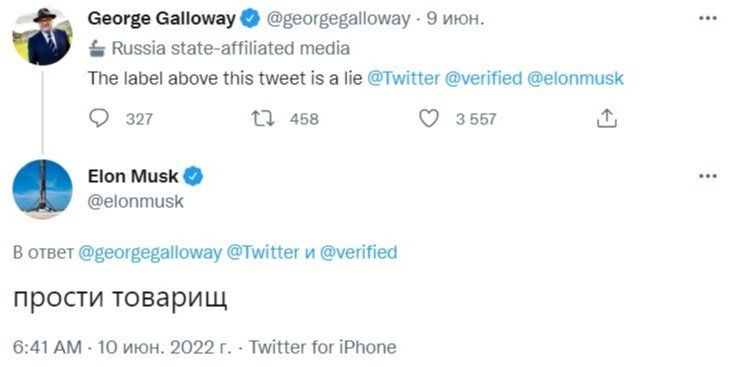735x367 pixels.
Task: Click the 9 июн. tweet date
Action: click(x=455, y=19)
